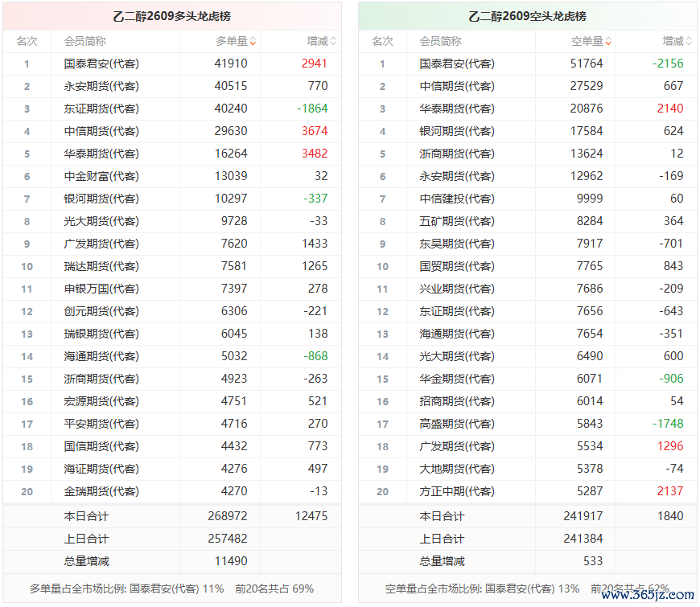Select 国信期货(代客) row name

[x=101, y=446]
